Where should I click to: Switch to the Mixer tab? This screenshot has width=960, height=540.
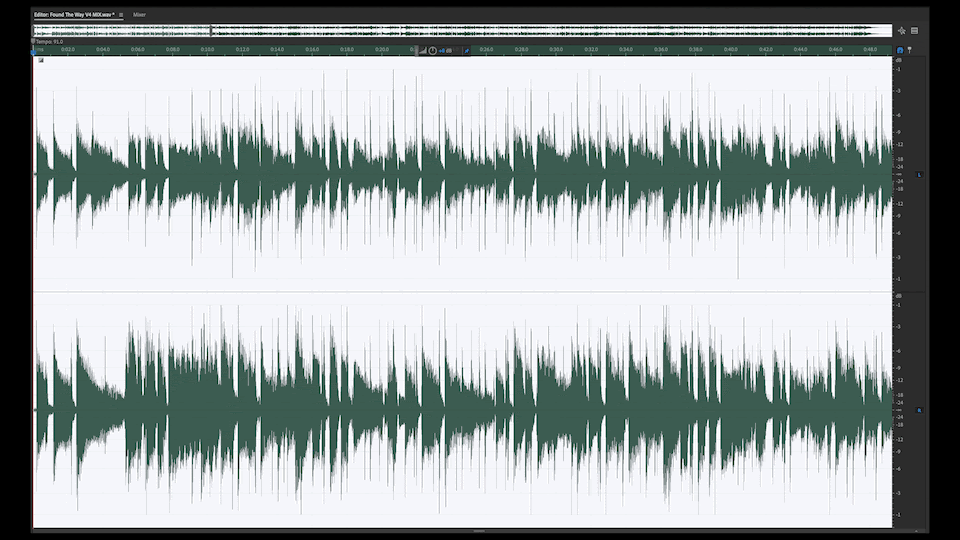[139, 15]
